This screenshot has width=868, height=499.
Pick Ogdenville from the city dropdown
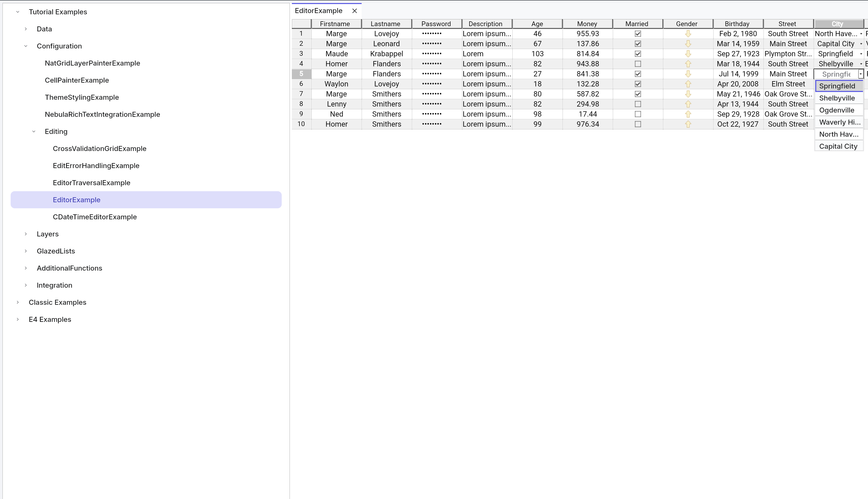(839, 110)
